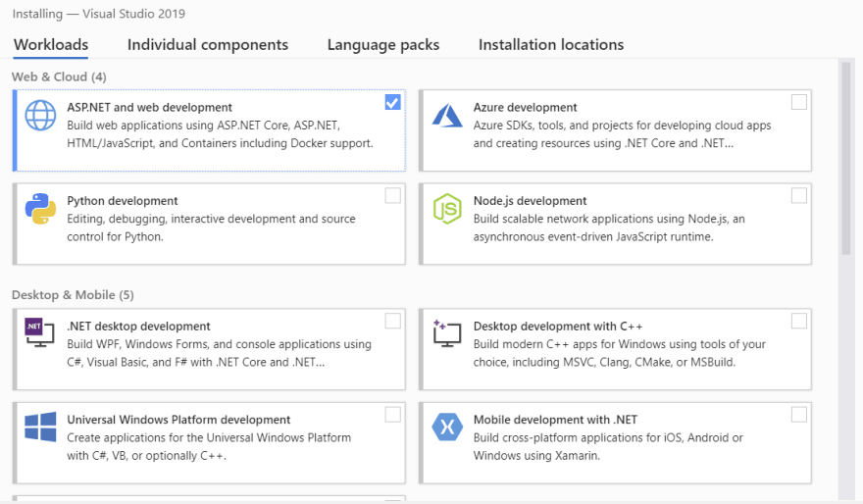This screenshot has width=863, height=504.
Task: Click the Node.js hexagon icon
Action: pos(447,209)
